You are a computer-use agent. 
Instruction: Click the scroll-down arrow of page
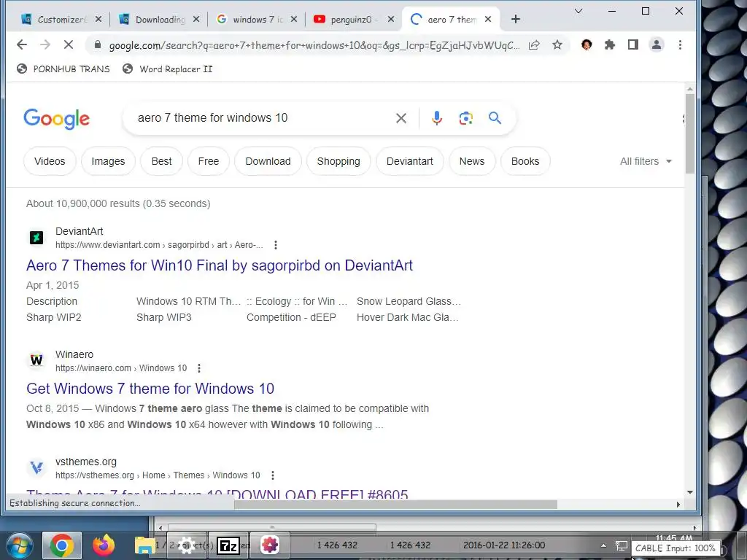click(690, 492)
